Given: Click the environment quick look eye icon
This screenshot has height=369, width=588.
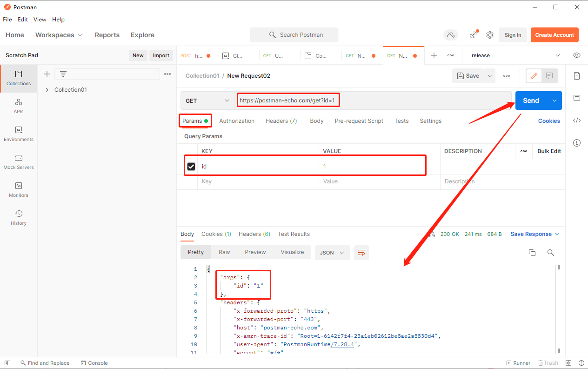Looking at the screenshot, I should coord(577,55).
